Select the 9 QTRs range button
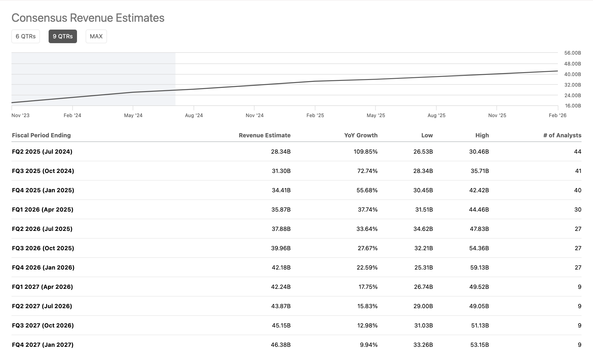593x364 pixels. [63, 36]
